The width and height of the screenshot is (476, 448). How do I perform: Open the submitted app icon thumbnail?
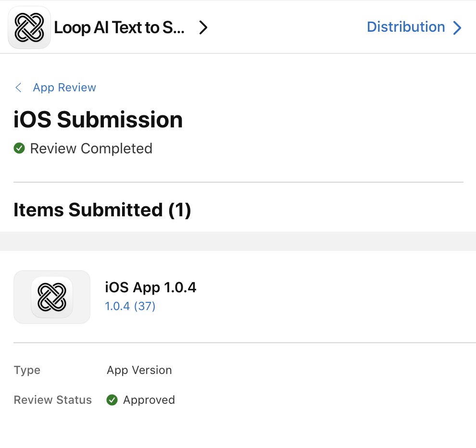click(x=52, y=297)
